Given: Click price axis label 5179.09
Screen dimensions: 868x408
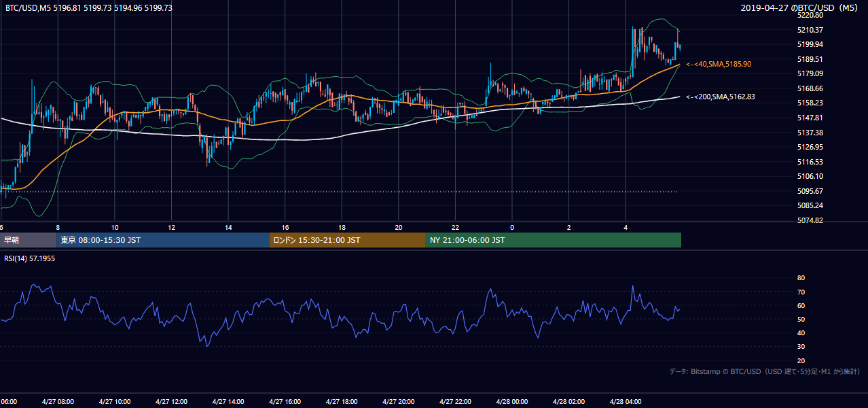Looking at the screenshot, I should click(x=810, y=73).
